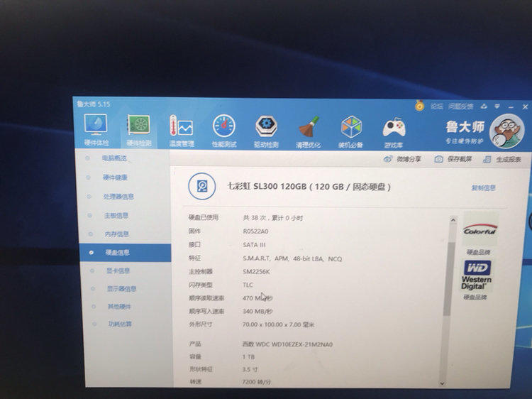Select 显示器信息 in sidebar

pos(121,289)
